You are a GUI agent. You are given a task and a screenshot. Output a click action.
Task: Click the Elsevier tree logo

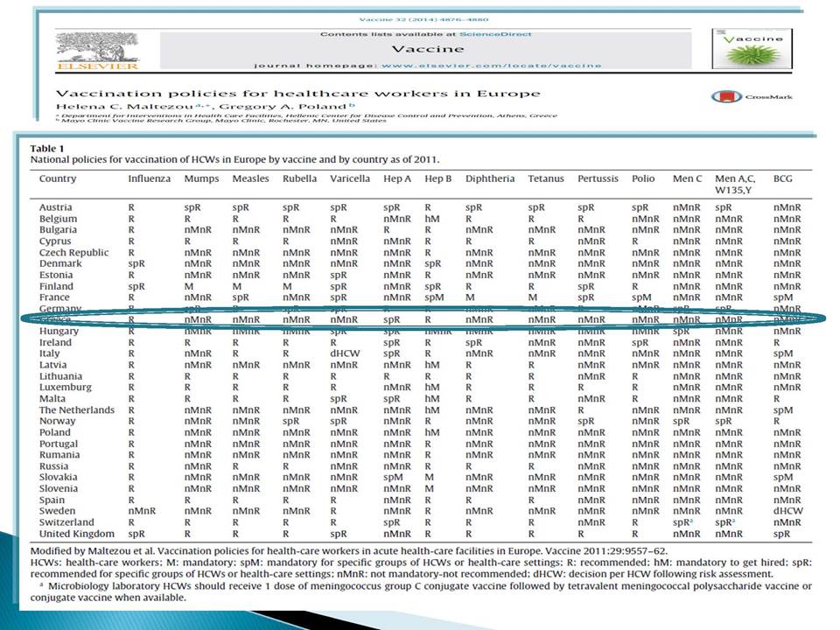coord(97,51)
